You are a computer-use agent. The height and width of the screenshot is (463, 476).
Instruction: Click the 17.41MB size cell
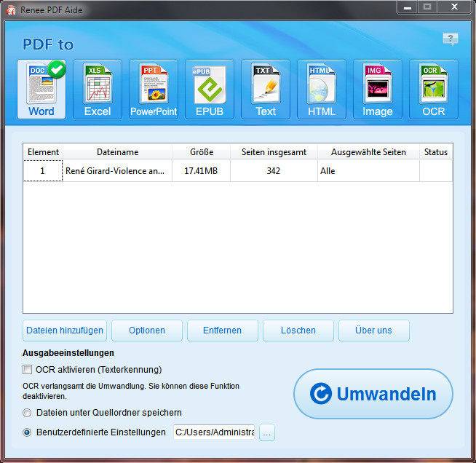click(x=201, y=171)
